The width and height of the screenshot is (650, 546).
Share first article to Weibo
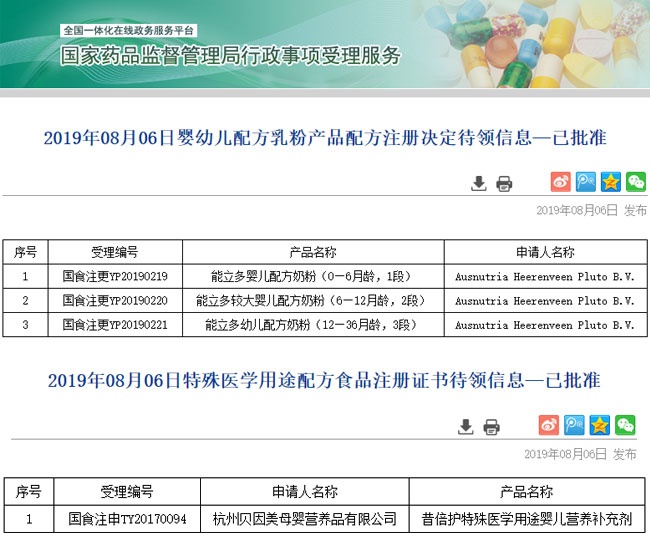click(x=560, y=182)
